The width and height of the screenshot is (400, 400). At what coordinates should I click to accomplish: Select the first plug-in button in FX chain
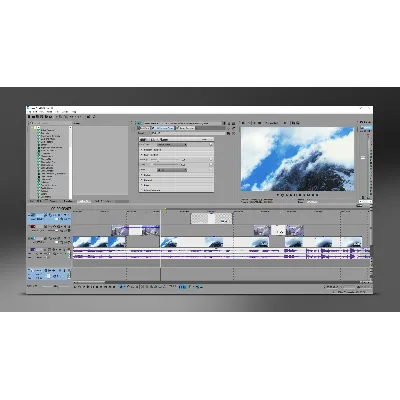tap(144, 128)
